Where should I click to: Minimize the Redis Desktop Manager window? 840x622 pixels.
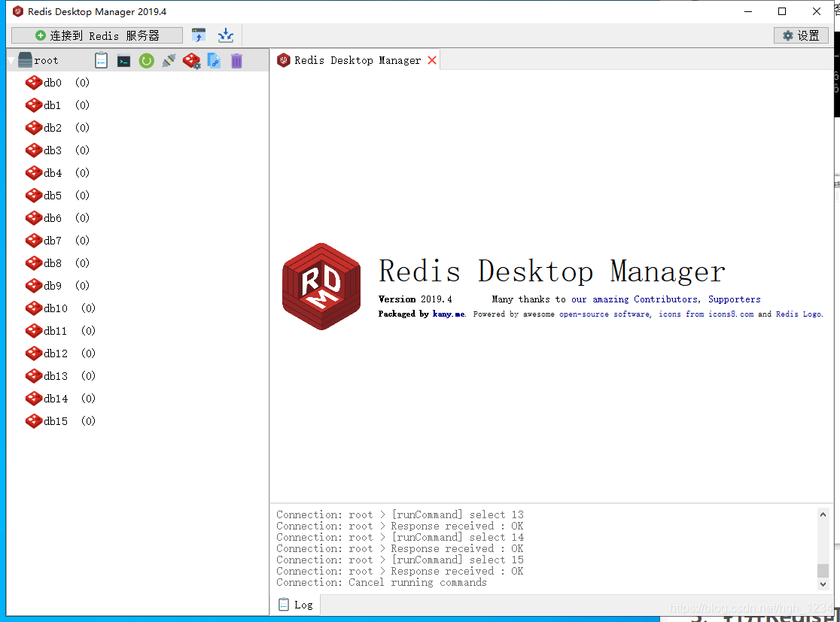click(x=748, y=11)
